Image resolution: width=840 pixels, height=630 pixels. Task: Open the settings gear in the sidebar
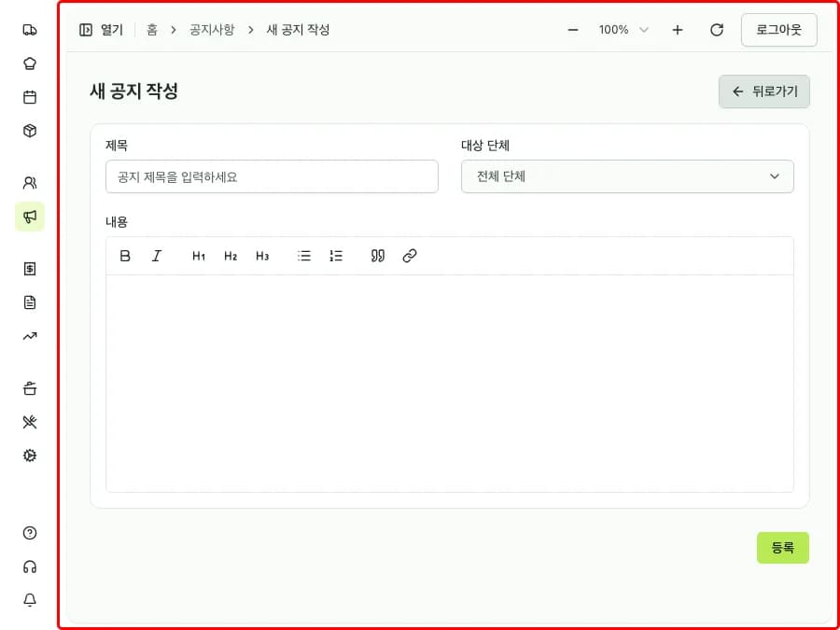[x=29, y=455]
